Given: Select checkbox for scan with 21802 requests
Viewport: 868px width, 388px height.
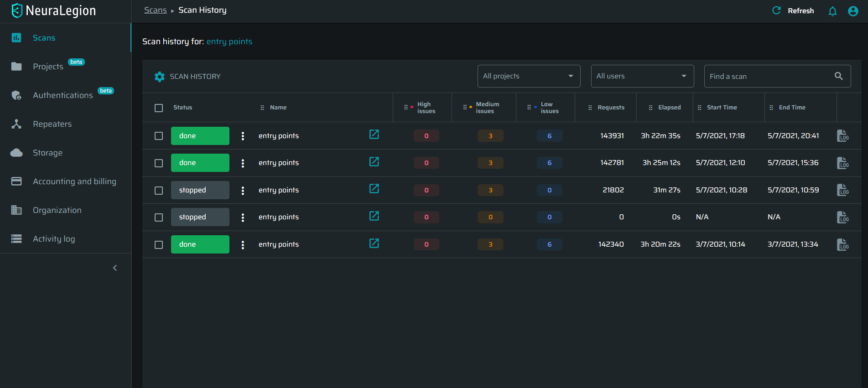Looking at the screenshot, I should [159, 191].
